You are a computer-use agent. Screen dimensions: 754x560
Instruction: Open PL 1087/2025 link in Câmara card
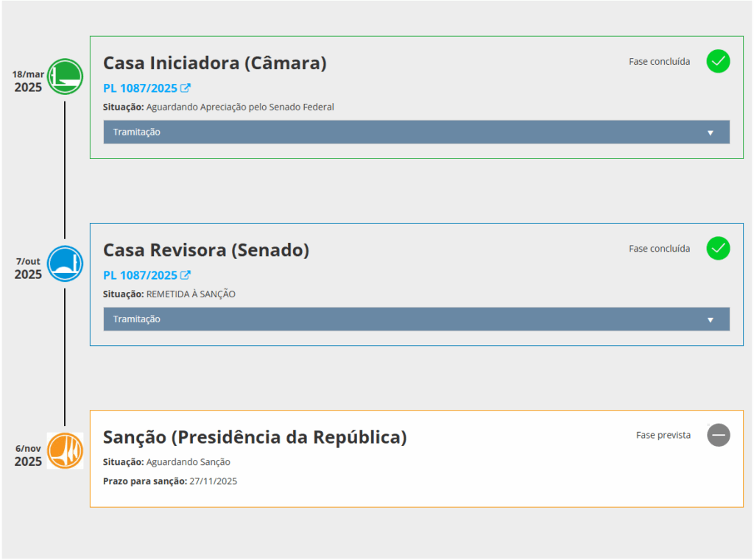coord(140,88)
